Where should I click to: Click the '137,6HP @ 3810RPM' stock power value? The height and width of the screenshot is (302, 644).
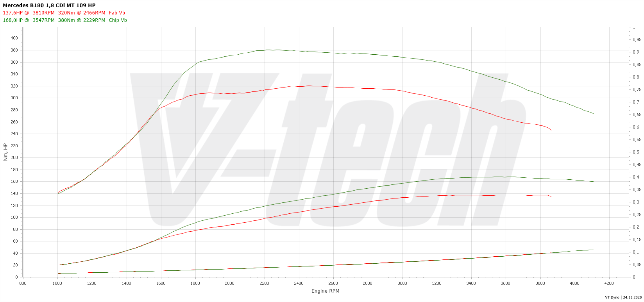(29, 13)
